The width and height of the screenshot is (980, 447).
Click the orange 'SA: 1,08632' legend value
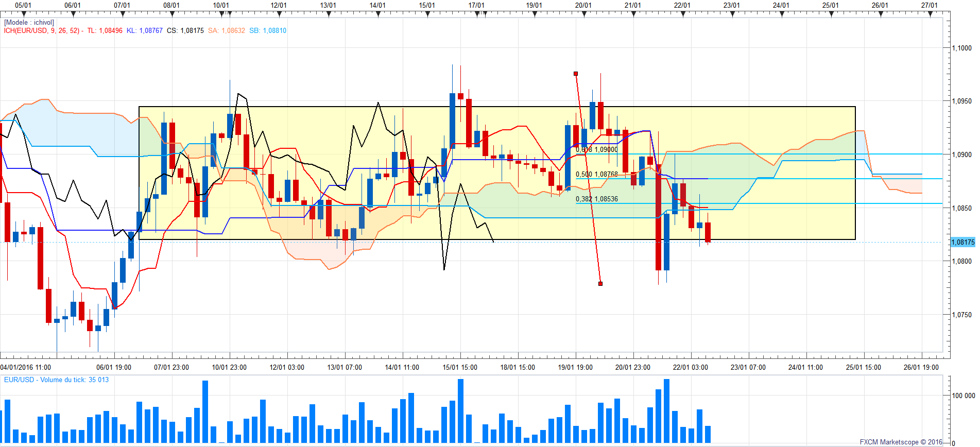(x=227, y=31)
